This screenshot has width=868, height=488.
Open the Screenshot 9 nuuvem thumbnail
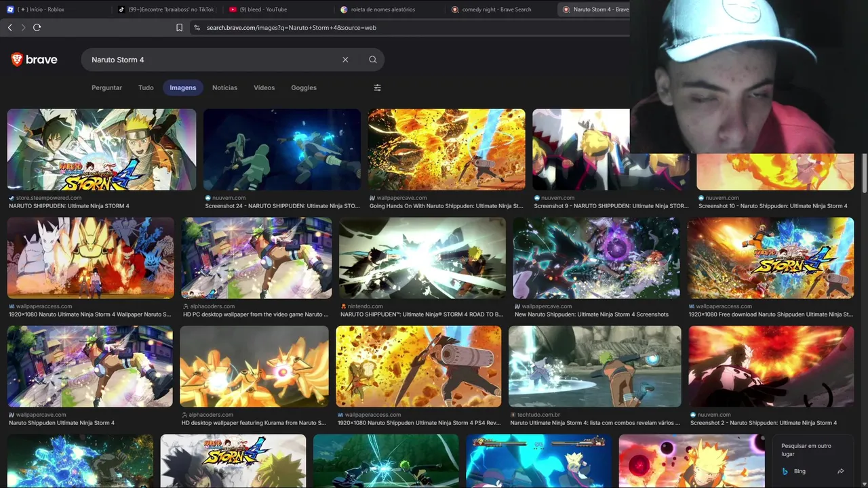(581, 149)
